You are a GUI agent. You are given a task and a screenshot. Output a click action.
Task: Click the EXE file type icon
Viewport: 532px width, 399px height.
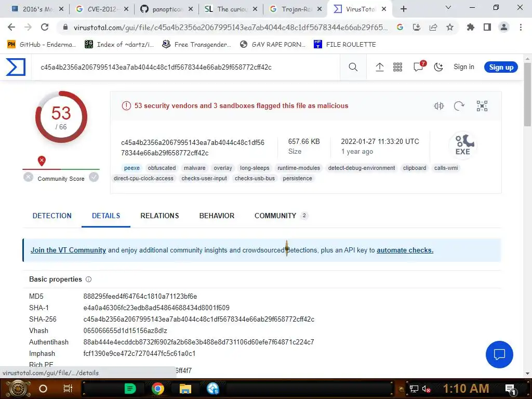click(x=463, y=145)
